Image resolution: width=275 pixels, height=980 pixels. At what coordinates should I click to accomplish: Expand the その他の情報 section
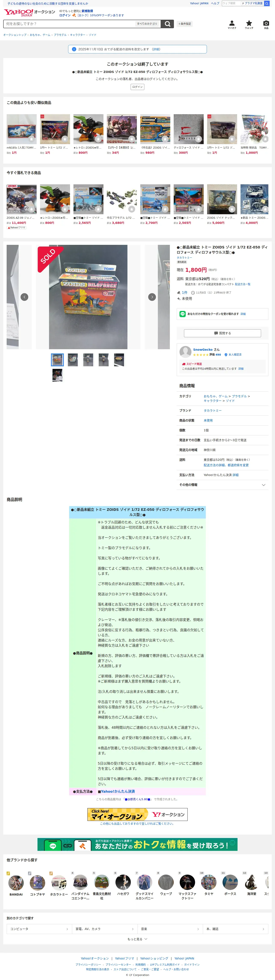[223, 485]
